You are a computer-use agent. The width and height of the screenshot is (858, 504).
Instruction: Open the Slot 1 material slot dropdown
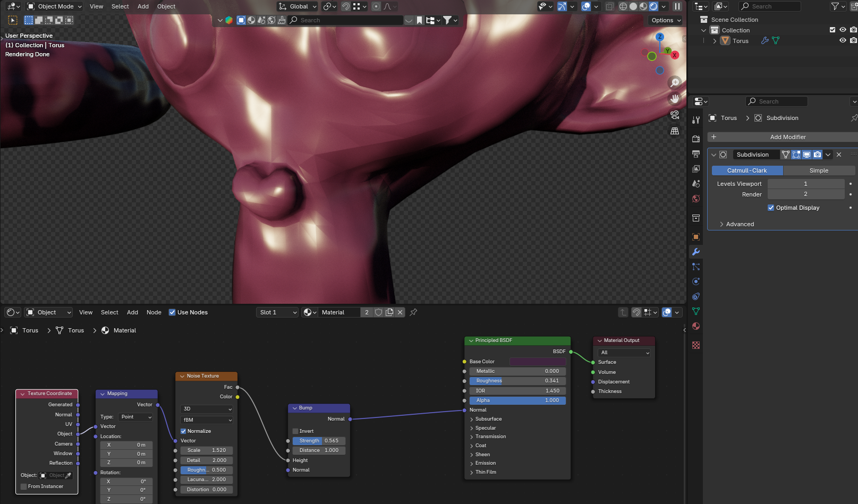277,312
